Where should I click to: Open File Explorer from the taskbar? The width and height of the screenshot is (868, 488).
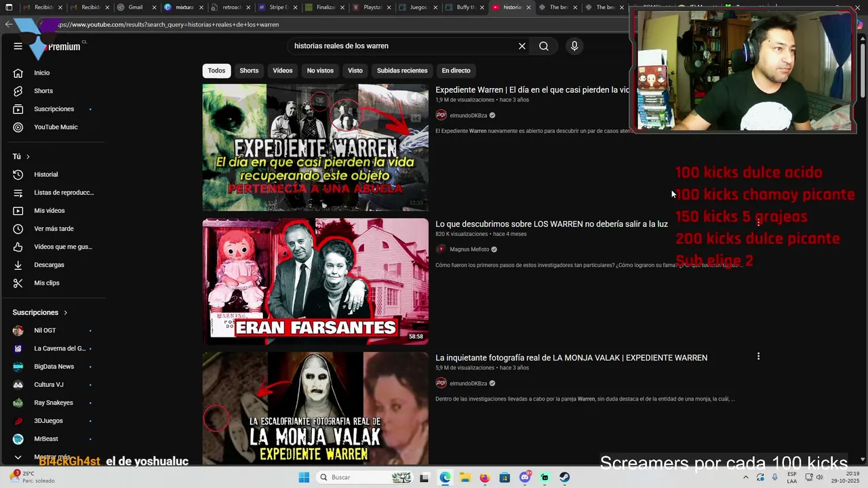465,477
